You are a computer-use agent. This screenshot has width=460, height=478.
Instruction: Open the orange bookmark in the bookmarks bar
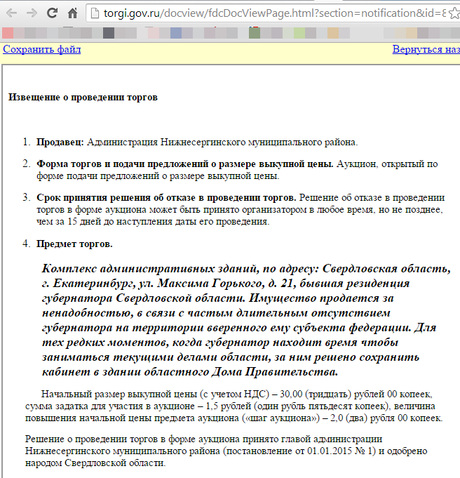(x=333, y=33)
